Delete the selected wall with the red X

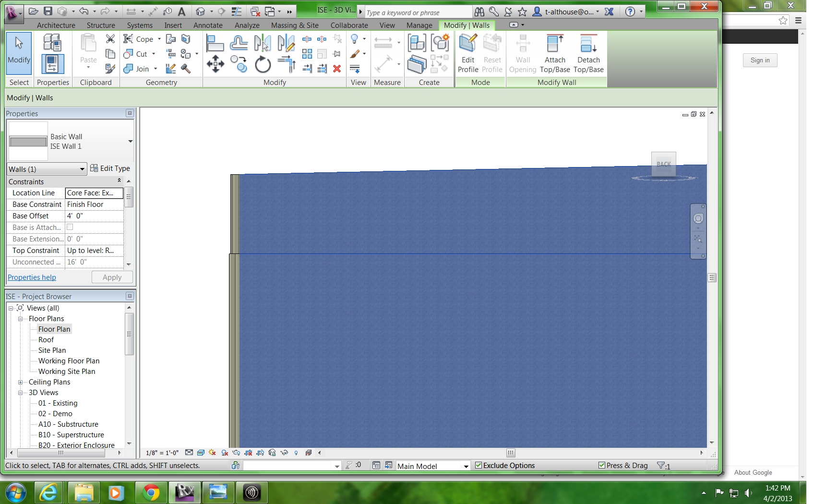(337, 69)
